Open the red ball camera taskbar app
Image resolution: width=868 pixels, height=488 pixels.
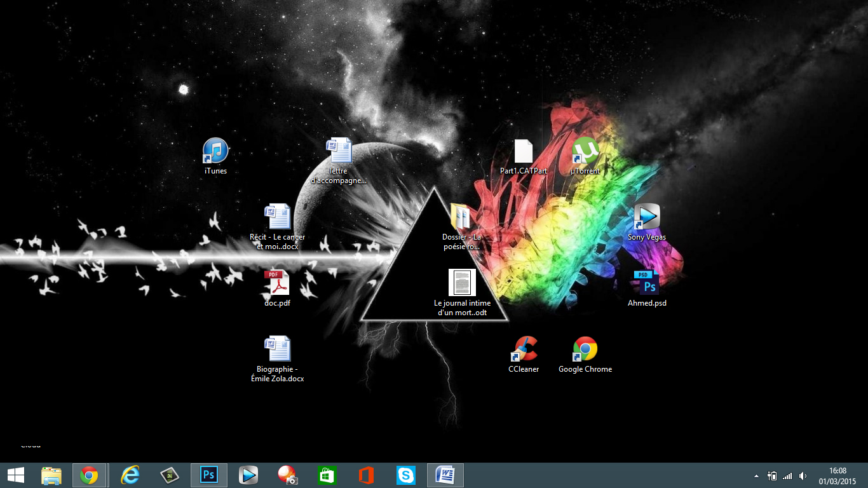288,475
